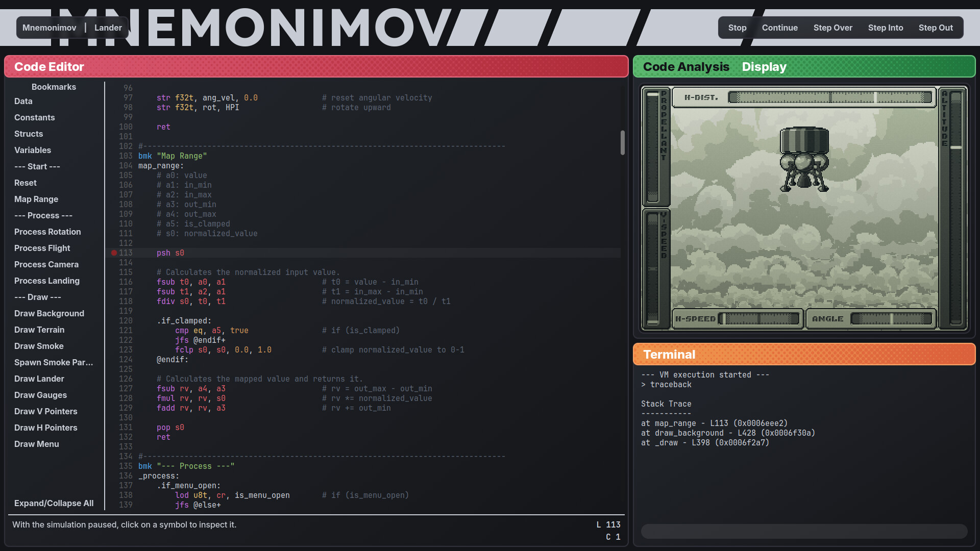Switch to the Code Analysis tab
This screenshot has width=980, height=551.
(685, 67)
